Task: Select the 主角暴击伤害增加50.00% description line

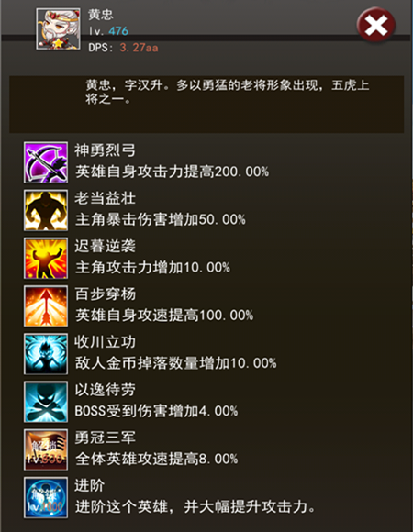Action: 161,219
